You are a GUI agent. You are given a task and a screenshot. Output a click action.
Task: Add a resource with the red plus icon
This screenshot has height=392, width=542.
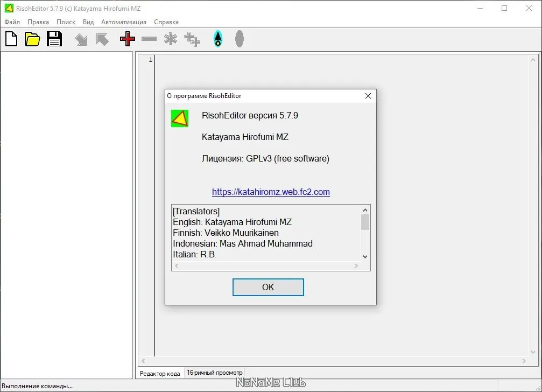[128, 39]
